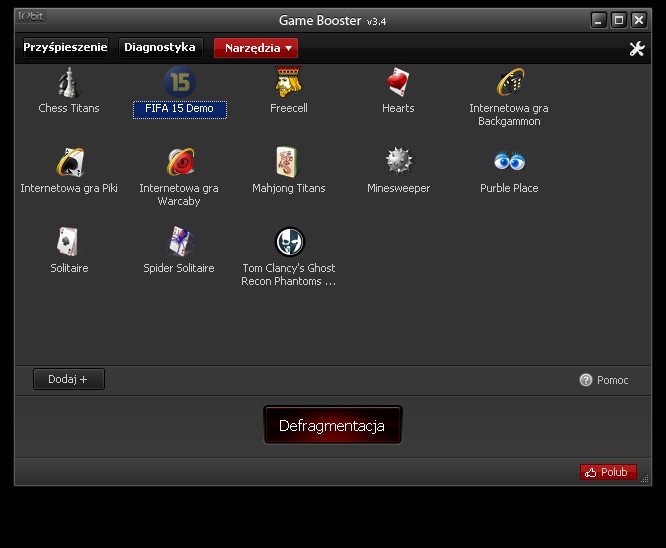Image resolution: width=666 pixels, height=548 pixels.
Task: Select the Solitaire cards icon
Action: pos(68,242)
